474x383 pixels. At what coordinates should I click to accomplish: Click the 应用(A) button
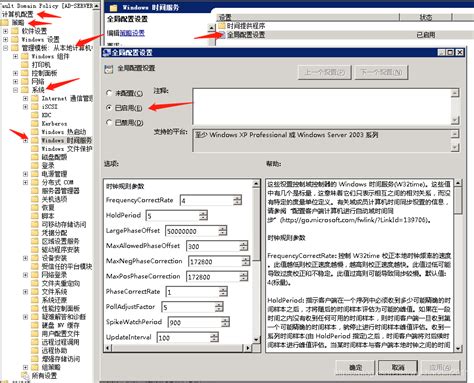(440, 367)
